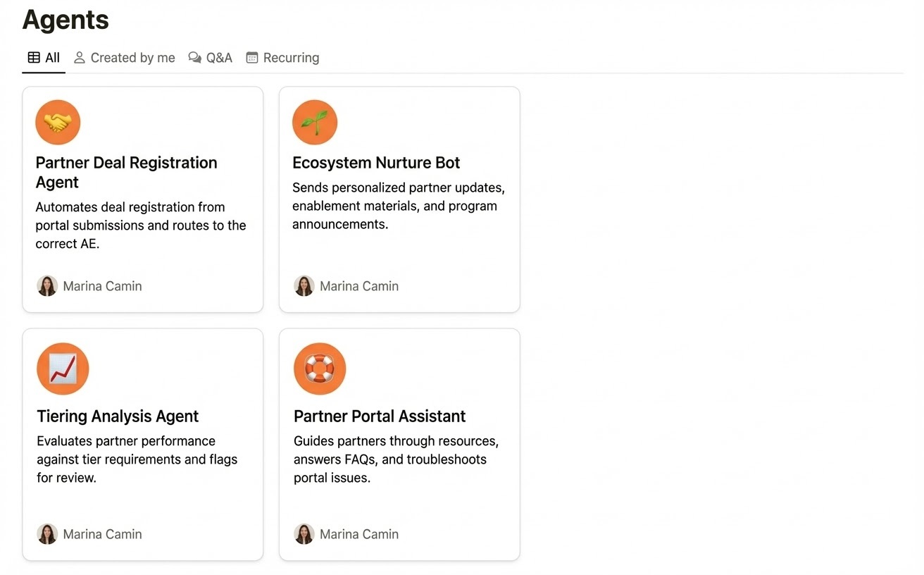Click the table grid icon beside All
Screen dimensions: 924x575
[x=34, y=58]
